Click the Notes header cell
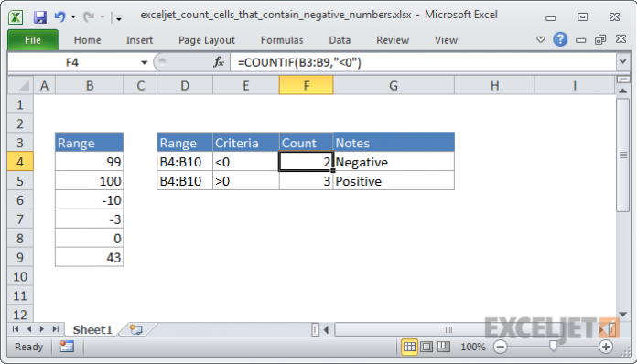The height and width of the screenshot is (364, 637). coord(394,143)
